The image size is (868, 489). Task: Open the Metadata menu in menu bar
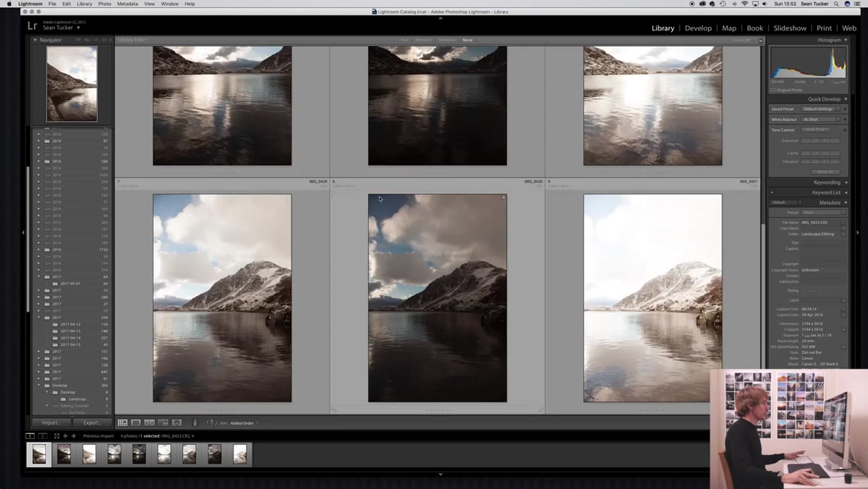[x=127, y=4]
